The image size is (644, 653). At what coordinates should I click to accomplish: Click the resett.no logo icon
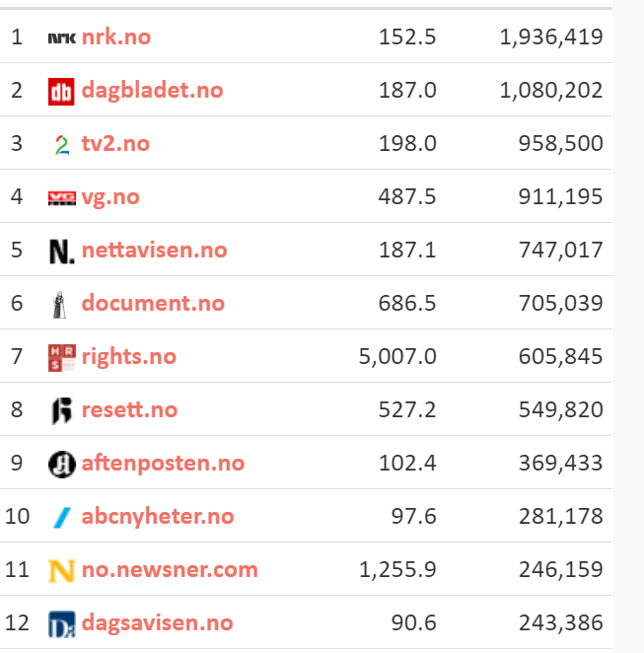click(61, 410)
